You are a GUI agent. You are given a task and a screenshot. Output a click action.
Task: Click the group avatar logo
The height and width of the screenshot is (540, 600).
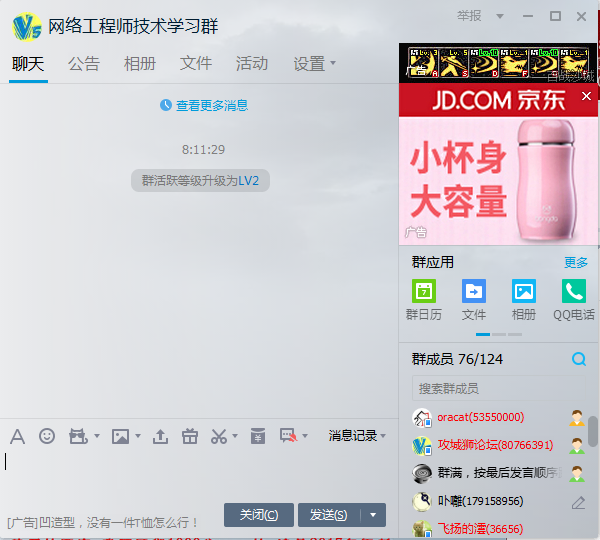click(26, 26)
